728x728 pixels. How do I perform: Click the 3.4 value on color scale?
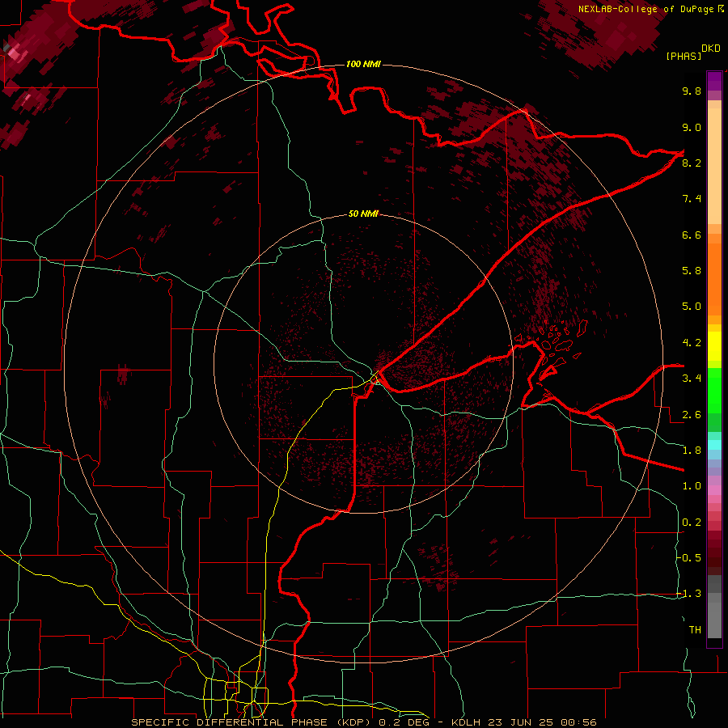click(692, 379)
